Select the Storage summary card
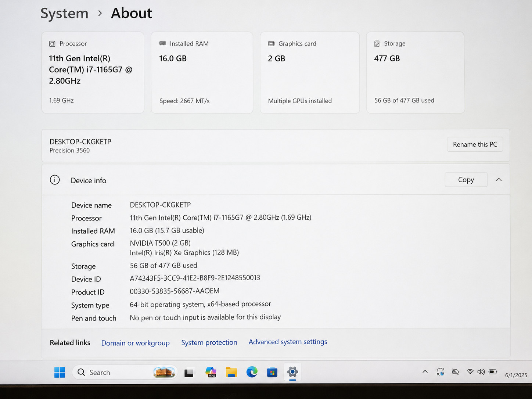Image resolution: width=532 pixels, height=399 pixels. point(416,72)
